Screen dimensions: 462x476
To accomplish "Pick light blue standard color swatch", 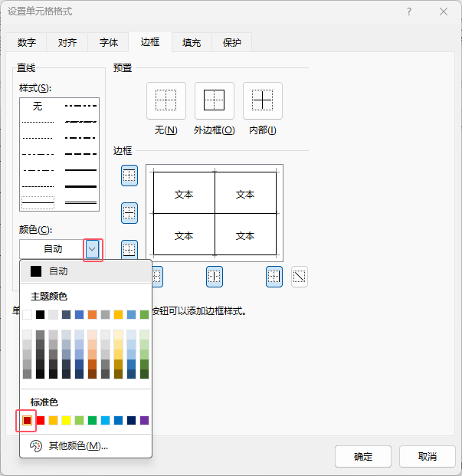I will pyautogui.click(x=105, y=420).
